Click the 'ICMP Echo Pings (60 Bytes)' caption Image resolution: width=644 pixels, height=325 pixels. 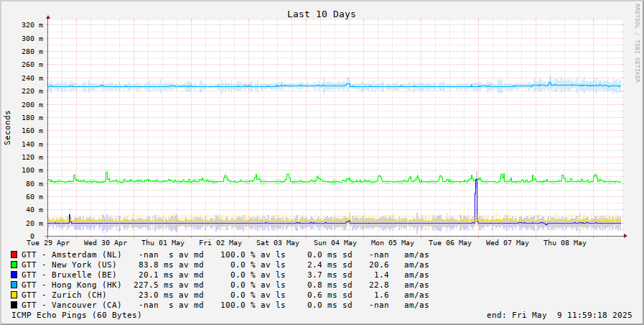(x=76, y=315)
